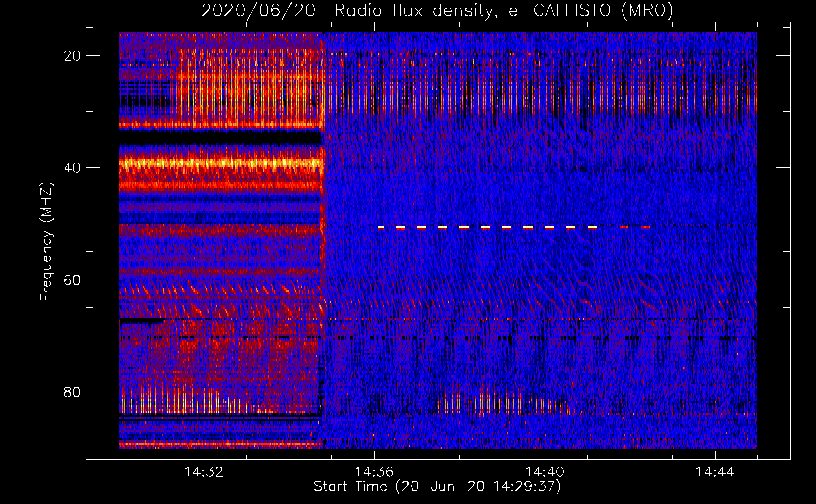Click the plot title '2020/06/20 Radio flux density, e-CALLISTO (MRO)'
Viewport: 816px width, 504px height.
click(x=437, y=11)
